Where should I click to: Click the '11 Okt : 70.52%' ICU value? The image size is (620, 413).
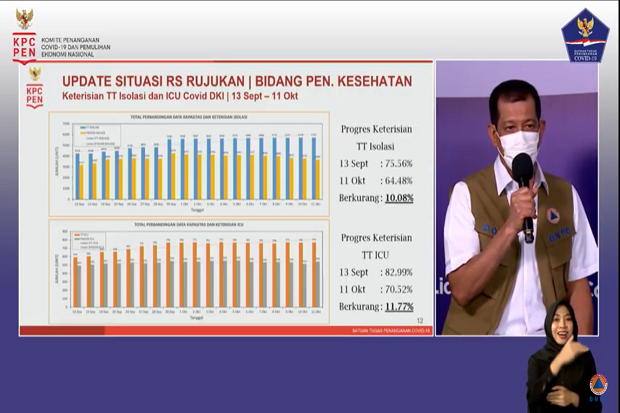click(376, 289)
